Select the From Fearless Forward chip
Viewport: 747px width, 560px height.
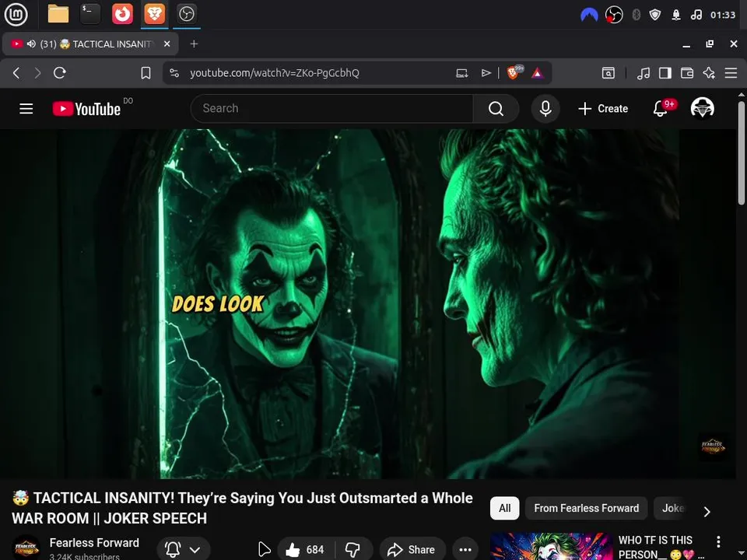click(587, 508)
